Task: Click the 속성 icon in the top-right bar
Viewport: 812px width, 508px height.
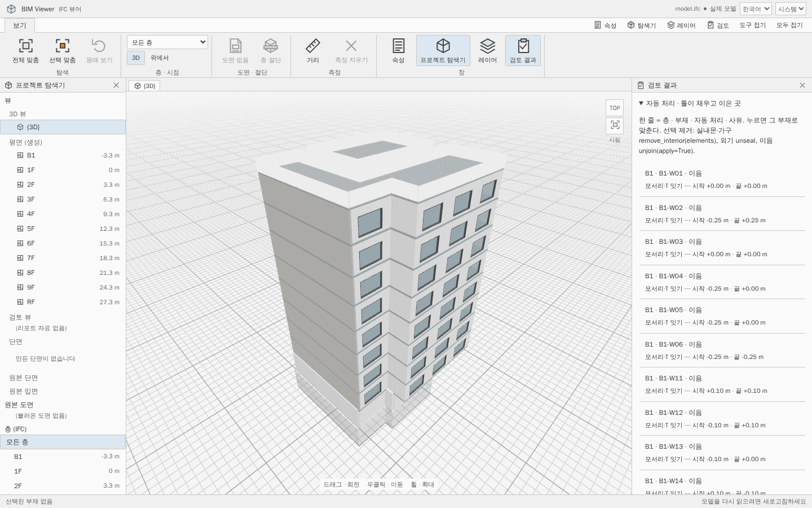Action: pos(598,25)
